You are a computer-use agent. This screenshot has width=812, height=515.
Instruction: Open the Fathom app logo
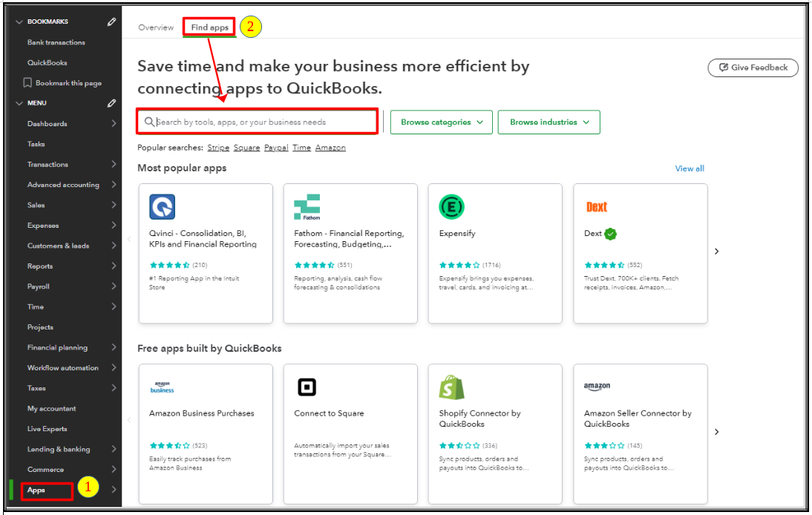[x=307, y=207]
